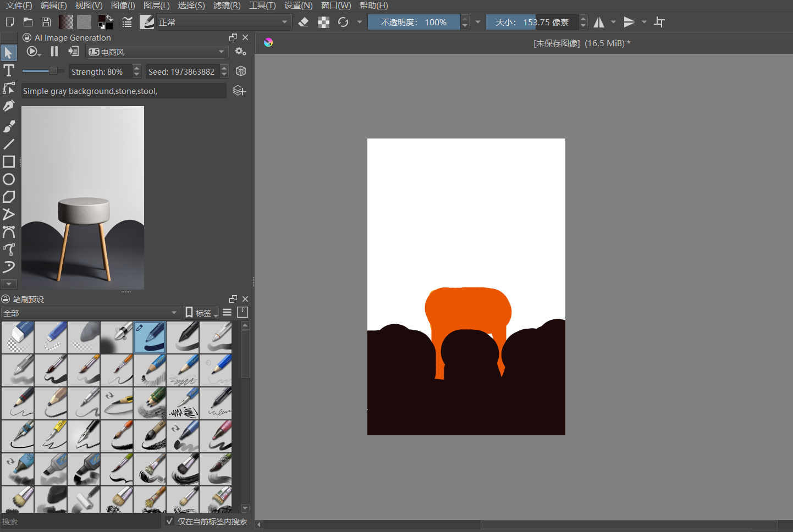
Task: Add a region with layers-plus icon
Action: click(239, 91)
